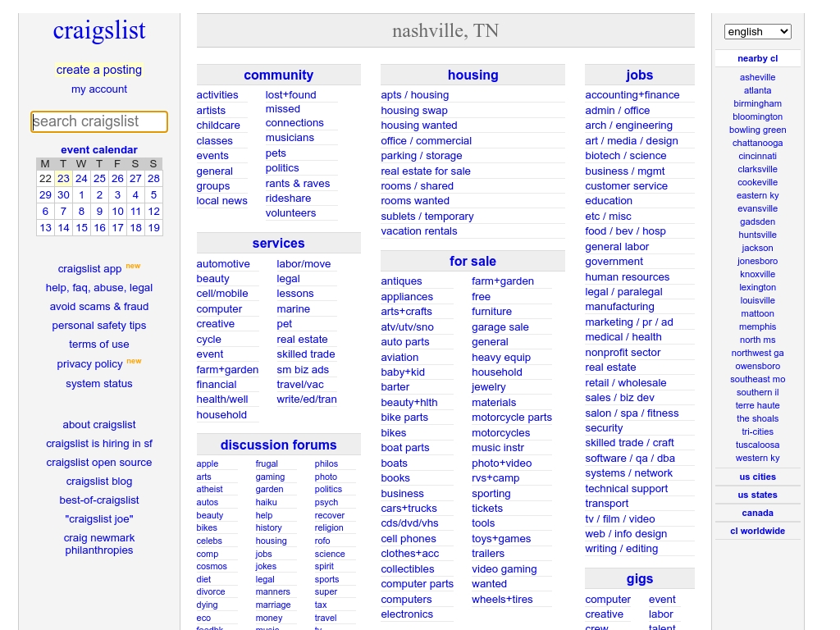This screenshot has height=630, width=840.
Task: Open the philos discussion forum
Action: (x=326, y=464)
